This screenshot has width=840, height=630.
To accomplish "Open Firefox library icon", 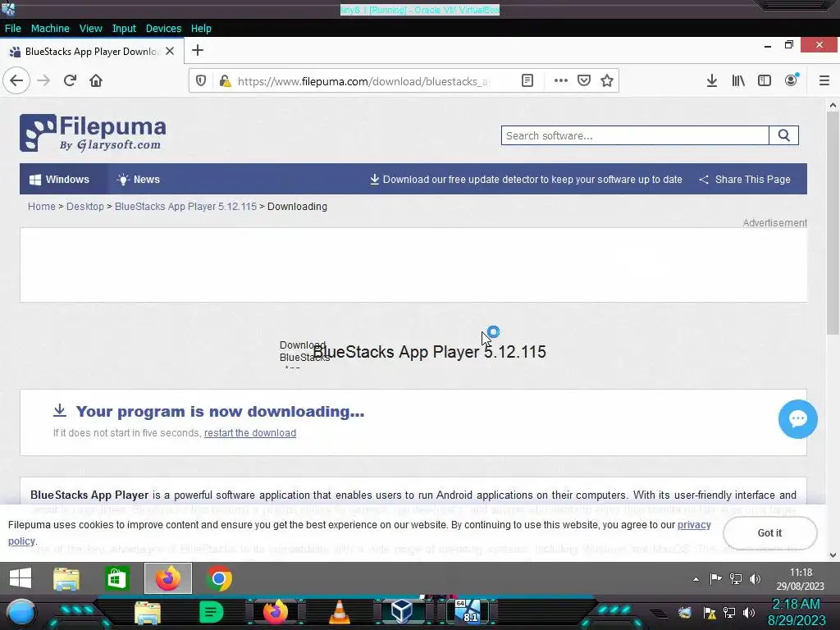I will pyautogui.click(x=738, y=81).
